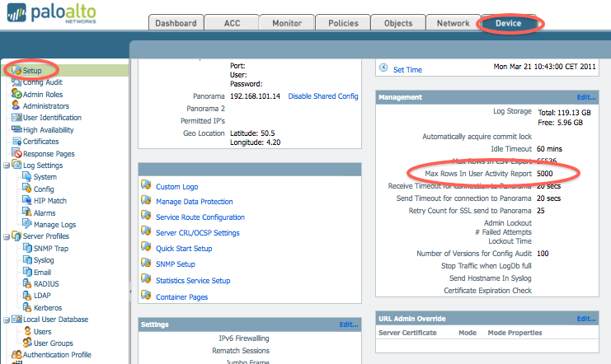Collapse the left sidebar with splitter arrow

(x=130, y=292)
